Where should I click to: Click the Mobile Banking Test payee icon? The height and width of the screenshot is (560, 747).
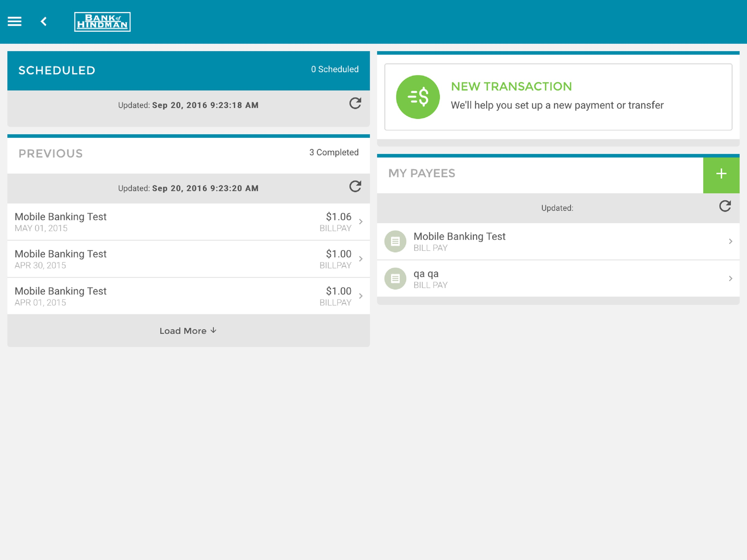(395, 241)
